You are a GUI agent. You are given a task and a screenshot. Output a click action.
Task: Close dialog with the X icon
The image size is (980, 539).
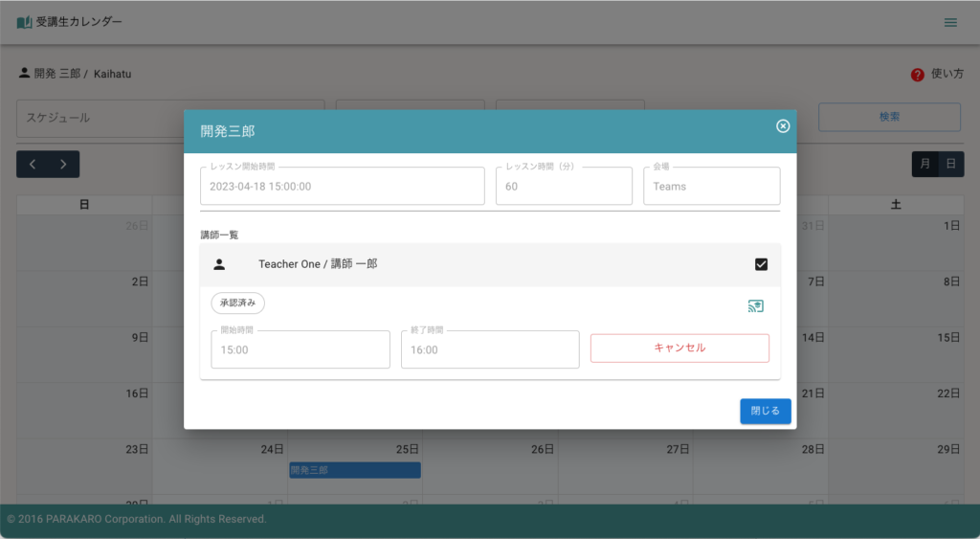pos(783,126)
